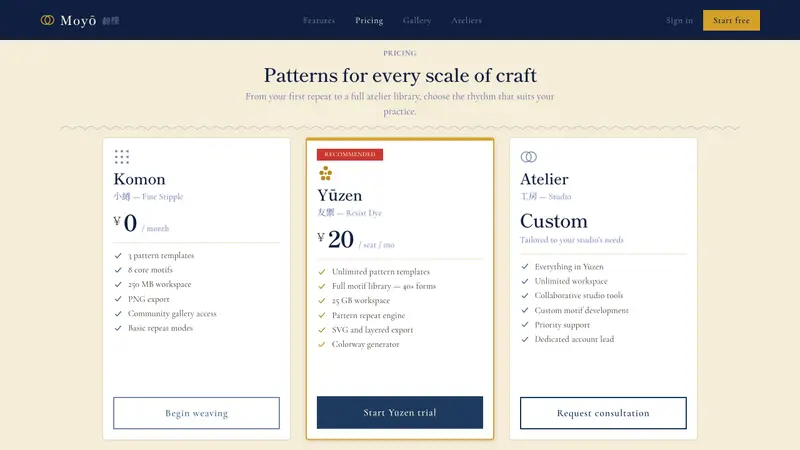Click the 'Resist Dye' subtitle
Screen dimensions: 800x450
[363, 213]
